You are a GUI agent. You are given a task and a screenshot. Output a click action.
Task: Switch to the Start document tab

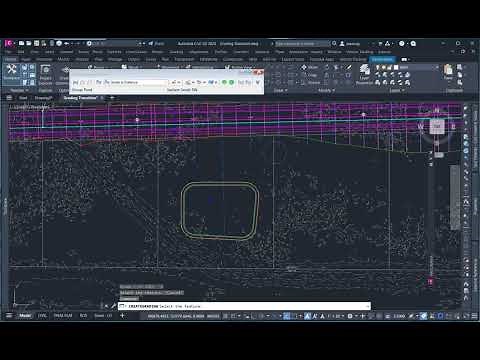tap(23, 98)
